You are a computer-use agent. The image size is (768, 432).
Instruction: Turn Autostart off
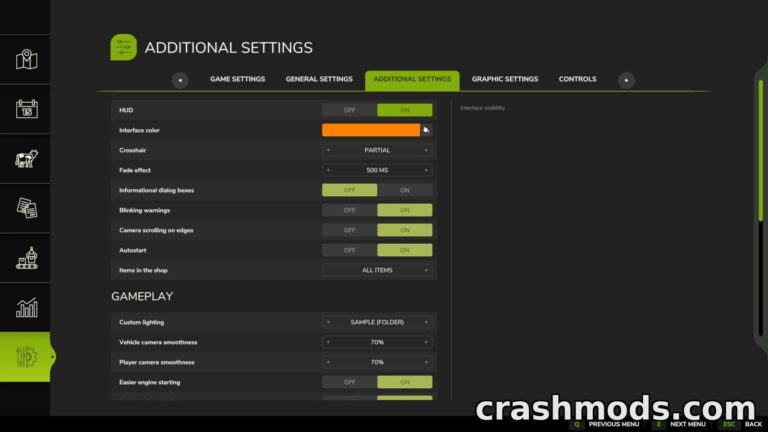pyautogui.click(x=349, y=250)
